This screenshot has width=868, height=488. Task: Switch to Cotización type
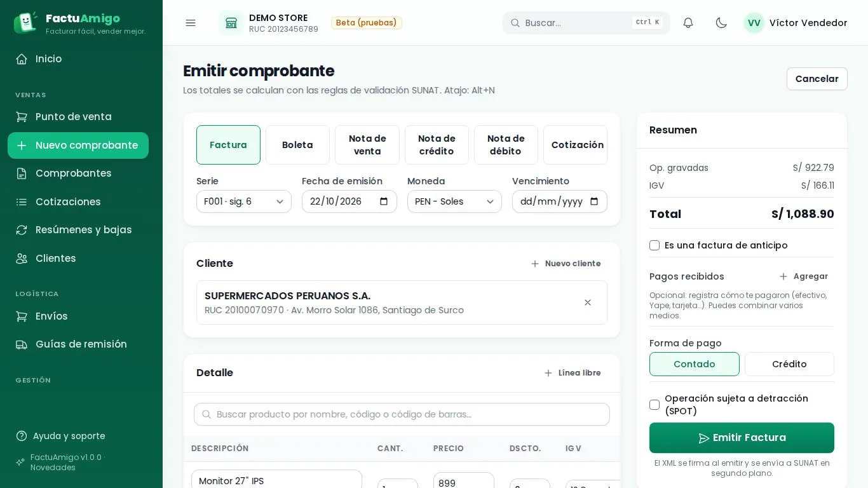(576, 145)
